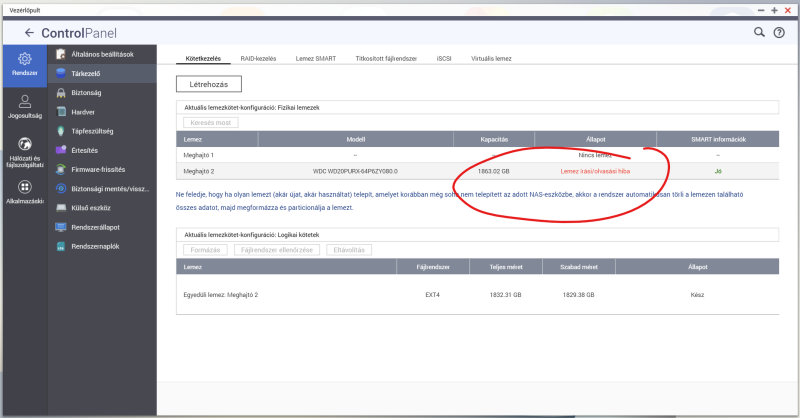Select the Alkalmazások grid category
Image resolution: width=800 pixels, height=418 pixels.
point(24,192)
